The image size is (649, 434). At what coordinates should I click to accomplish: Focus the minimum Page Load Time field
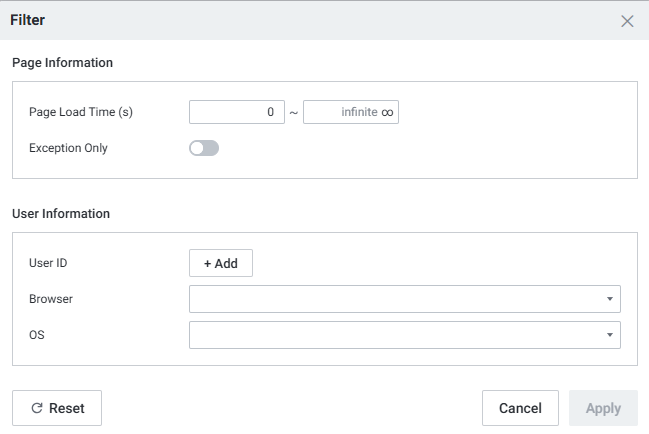point(237,112)
